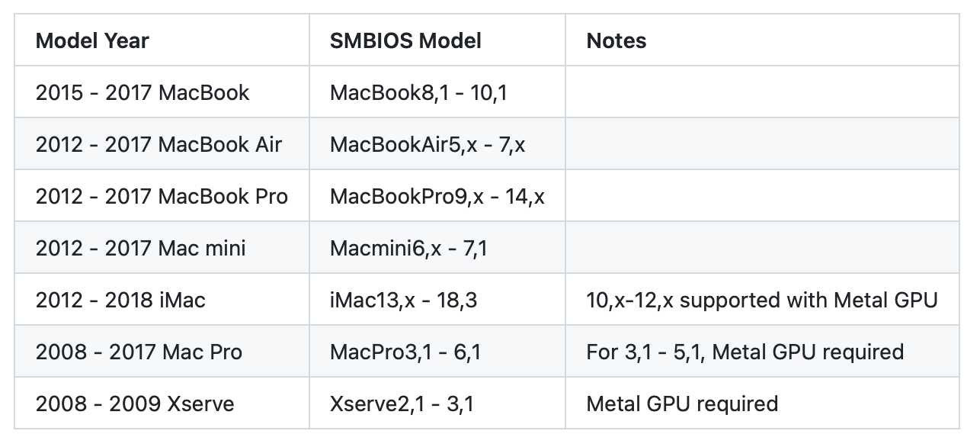
Task: Click the Notes column header
Action: 617,40
